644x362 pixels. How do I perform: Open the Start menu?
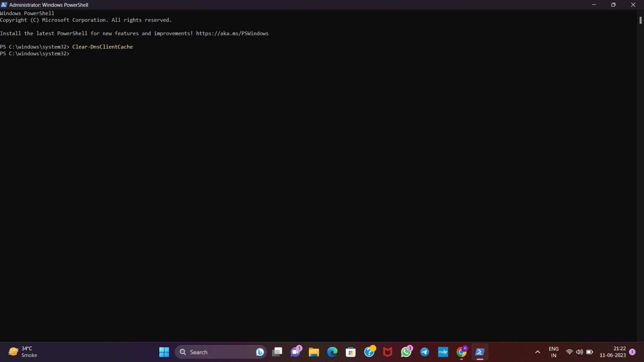click(164, 352)
